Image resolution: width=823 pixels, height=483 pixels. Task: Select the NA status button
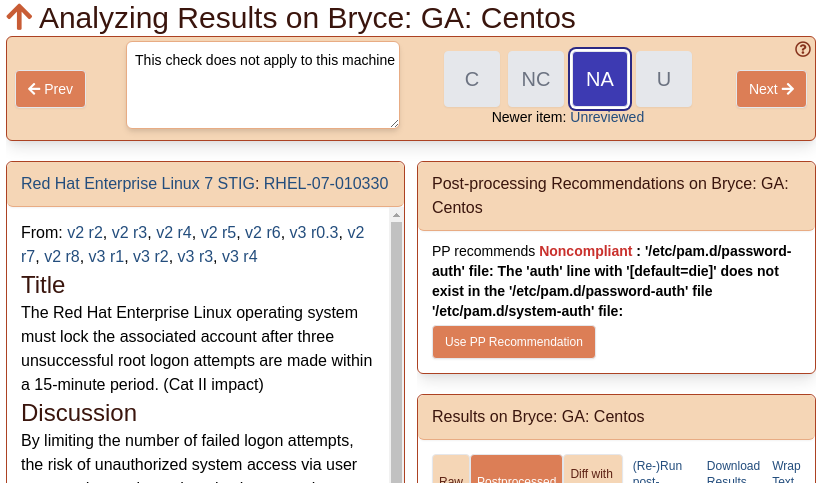coord(600,79)
